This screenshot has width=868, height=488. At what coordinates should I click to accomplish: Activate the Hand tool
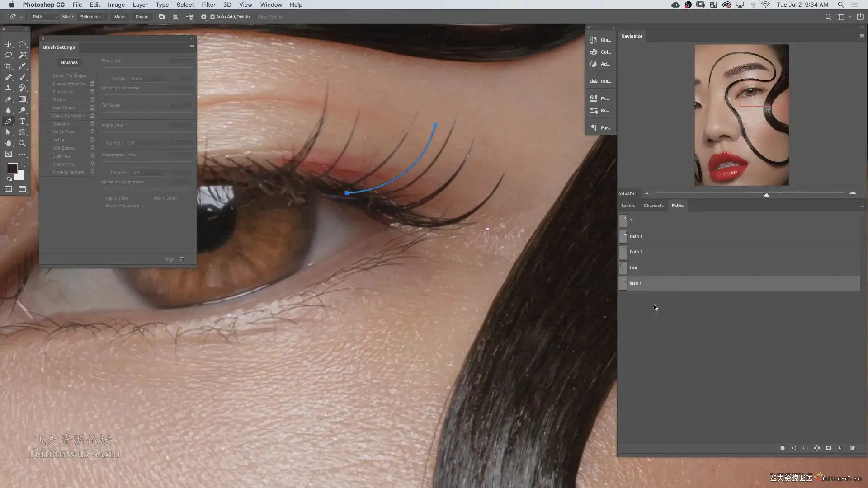pyautogui.click(x=8, y=143)
